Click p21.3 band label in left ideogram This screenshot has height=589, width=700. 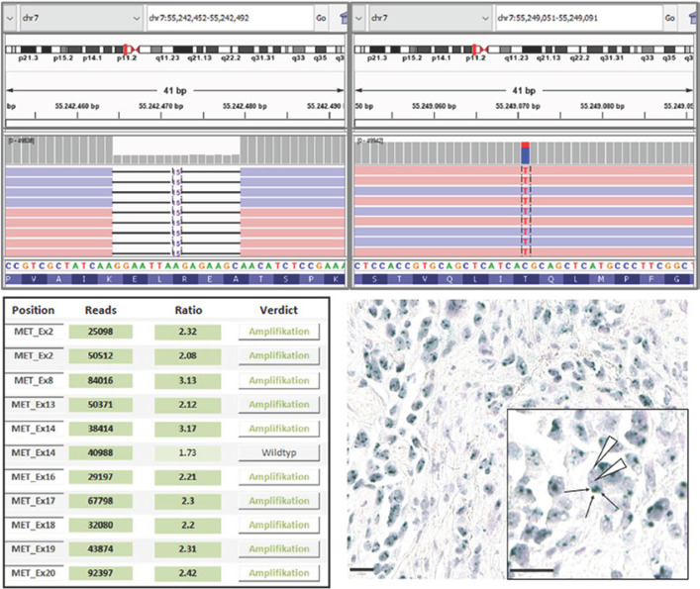click(28, 58)
